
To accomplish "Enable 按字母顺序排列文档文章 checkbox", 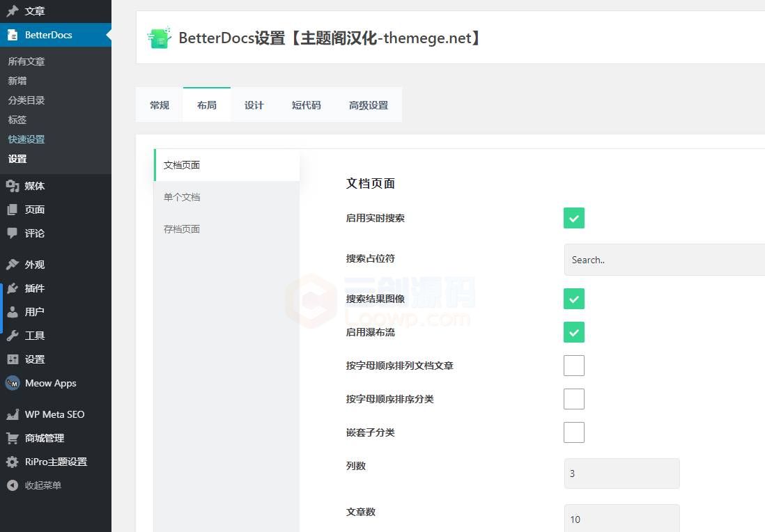I will pyautogui.click(x=574, y=366).
